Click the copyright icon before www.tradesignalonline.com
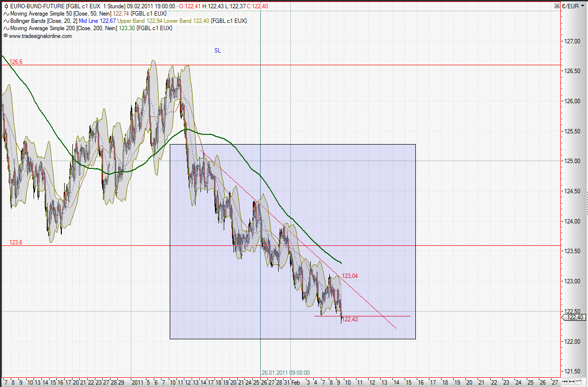The width and height of the screenshot is (588, 387). [5, 35]
